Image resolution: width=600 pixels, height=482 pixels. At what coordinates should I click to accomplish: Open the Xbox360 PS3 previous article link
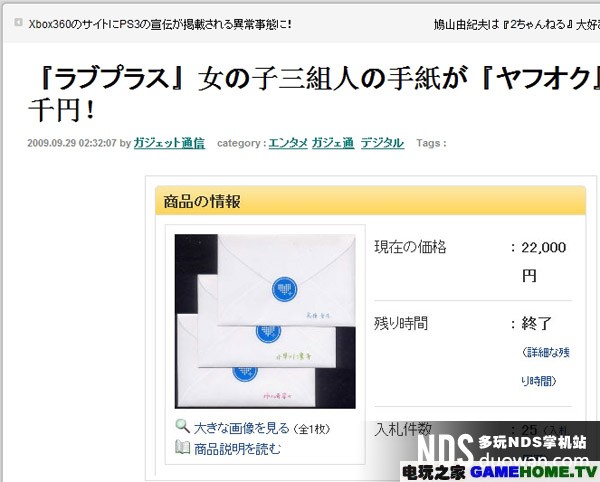click(x=160, y=24)
